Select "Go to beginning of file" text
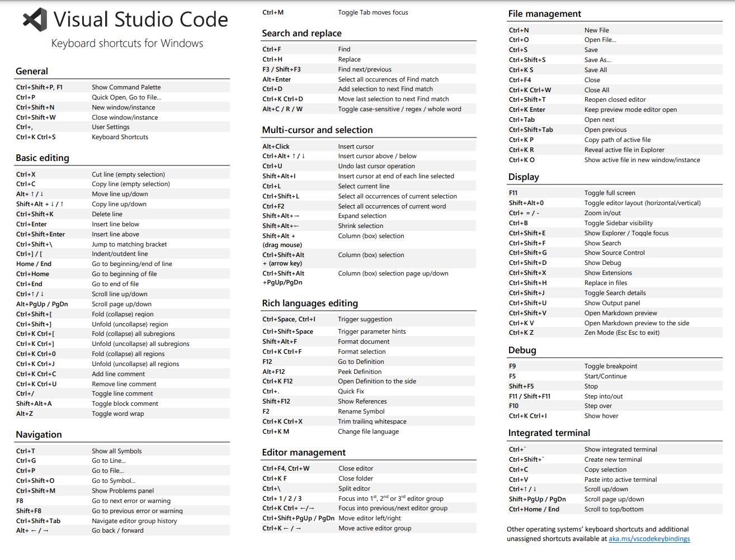This screenshot has height=560, width=735. coord(124,274)
